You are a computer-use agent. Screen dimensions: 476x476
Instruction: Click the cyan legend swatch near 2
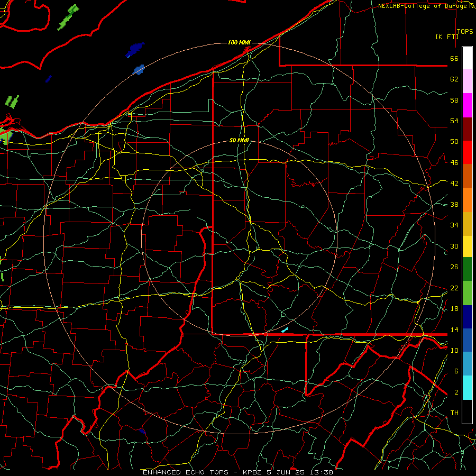[467, 388]
